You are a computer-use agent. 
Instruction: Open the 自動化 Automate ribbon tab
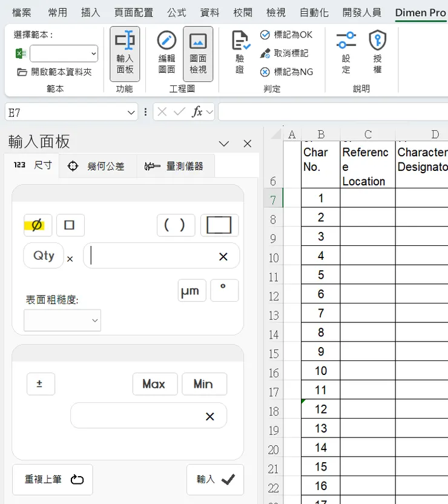click(314, 13)
